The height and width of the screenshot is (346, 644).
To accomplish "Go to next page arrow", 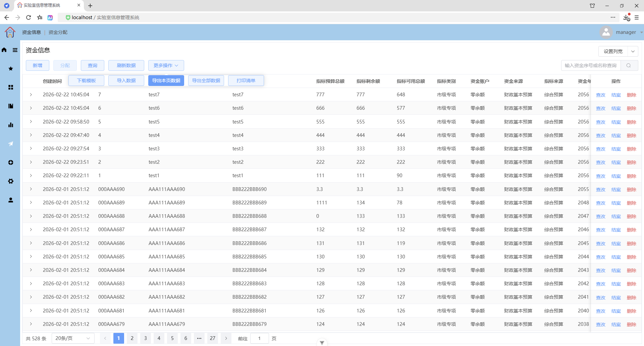I will point(226,338).
